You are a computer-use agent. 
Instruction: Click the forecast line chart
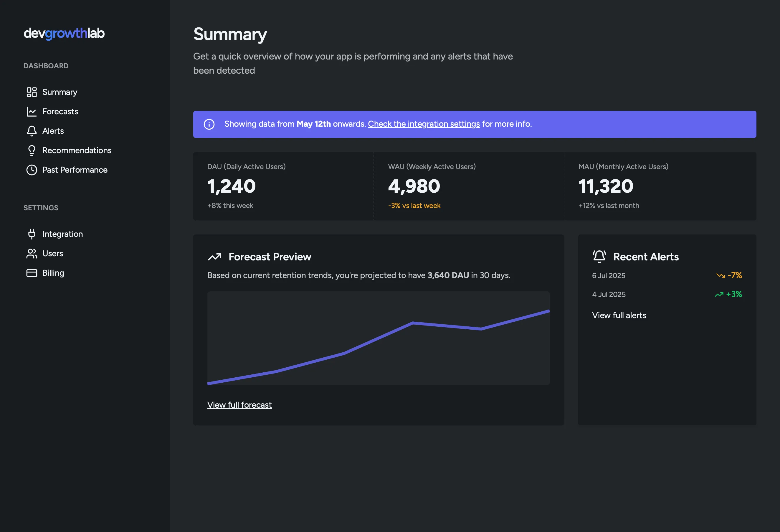pos(379,339)
